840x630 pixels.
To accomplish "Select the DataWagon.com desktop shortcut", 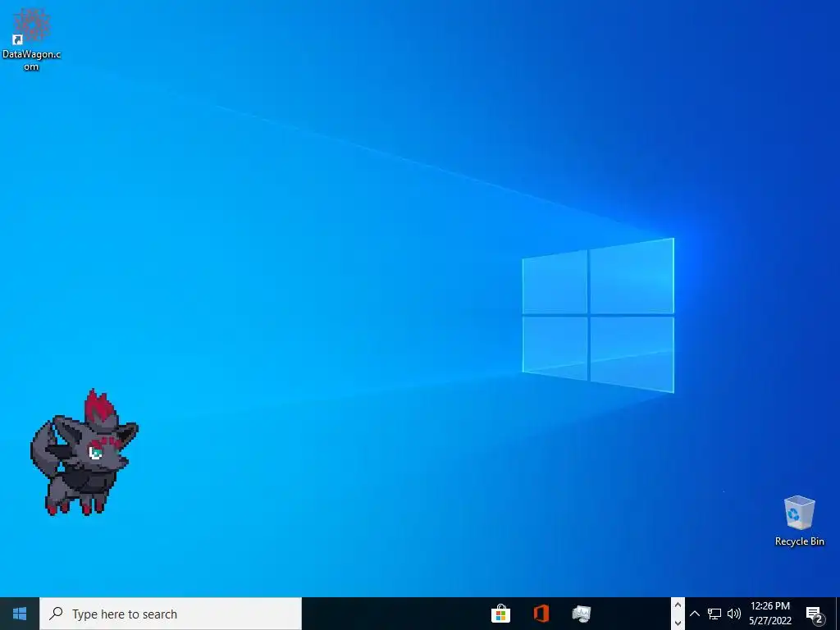I will 32,40.
